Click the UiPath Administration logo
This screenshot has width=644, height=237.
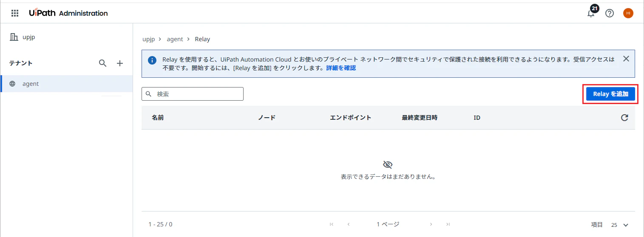[68, 13]
